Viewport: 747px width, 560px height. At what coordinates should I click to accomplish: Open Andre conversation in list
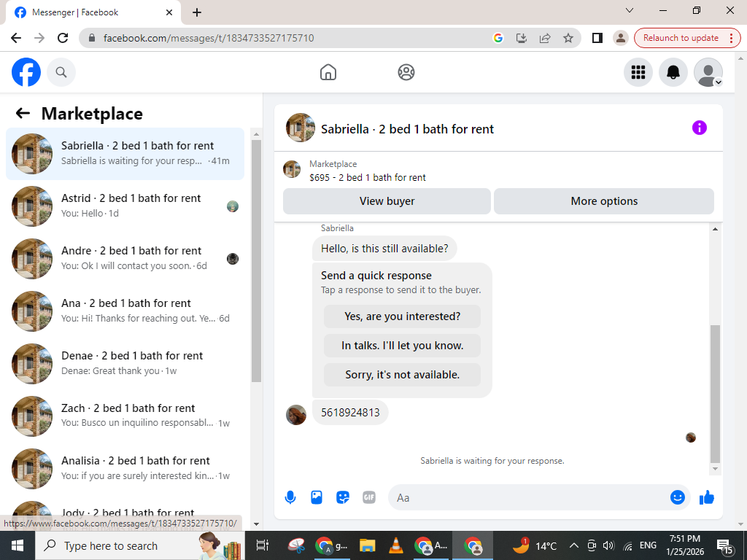[125, 259]
